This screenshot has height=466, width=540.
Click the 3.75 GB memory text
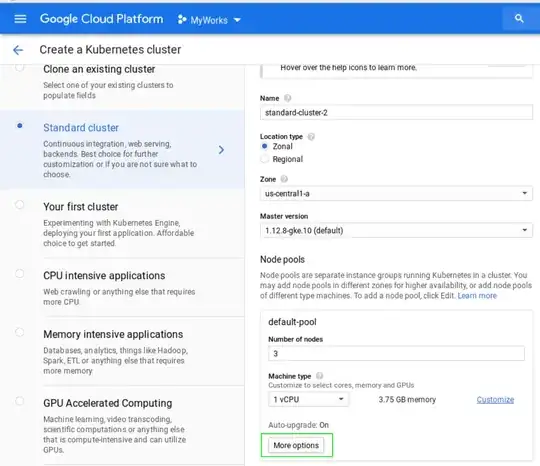tap(407, 400)
